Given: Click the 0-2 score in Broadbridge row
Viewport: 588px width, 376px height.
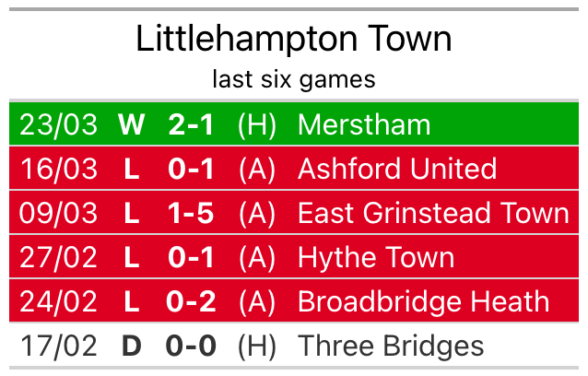Looking at the screenshot, I should (x=191, y=301).
